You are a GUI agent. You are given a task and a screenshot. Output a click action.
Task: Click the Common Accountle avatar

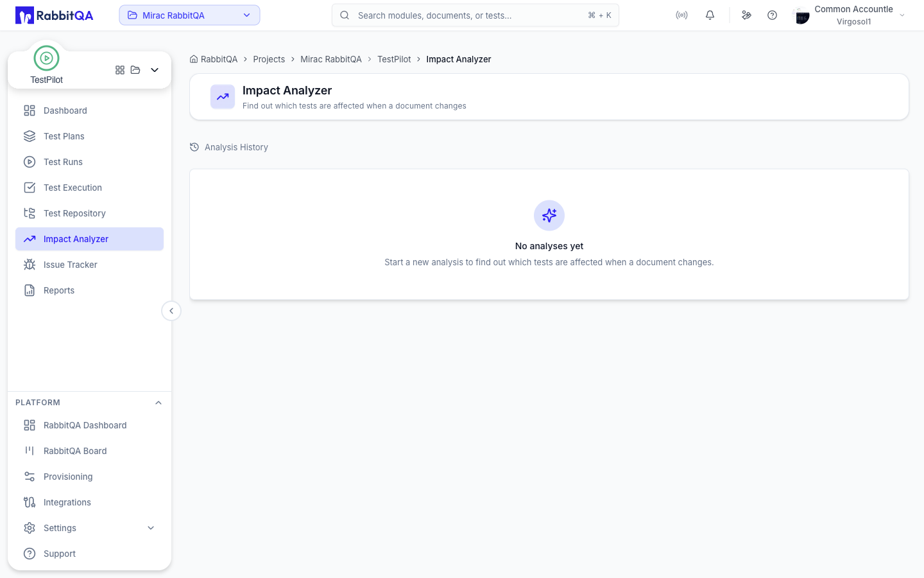[801, 15]
